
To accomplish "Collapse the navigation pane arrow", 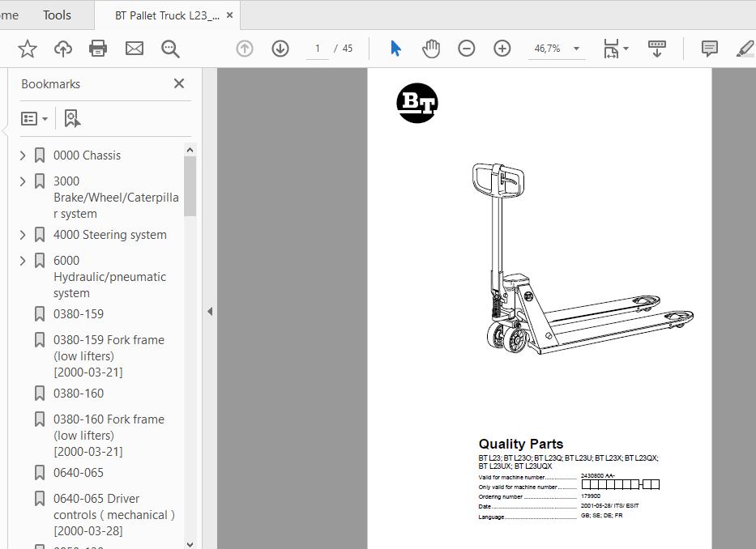I will (210, 312).
